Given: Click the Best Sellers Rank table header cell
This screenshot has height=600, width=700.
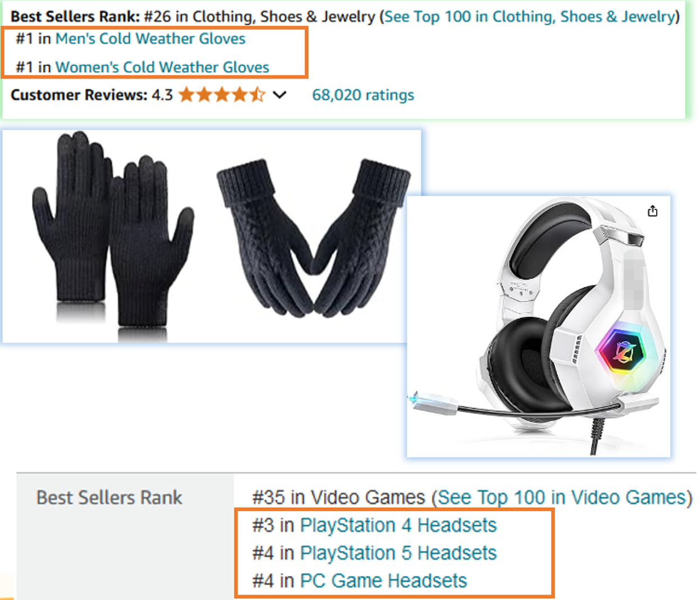Looking at the screenshot, I should pyautogui.click(x=125, y=537).
